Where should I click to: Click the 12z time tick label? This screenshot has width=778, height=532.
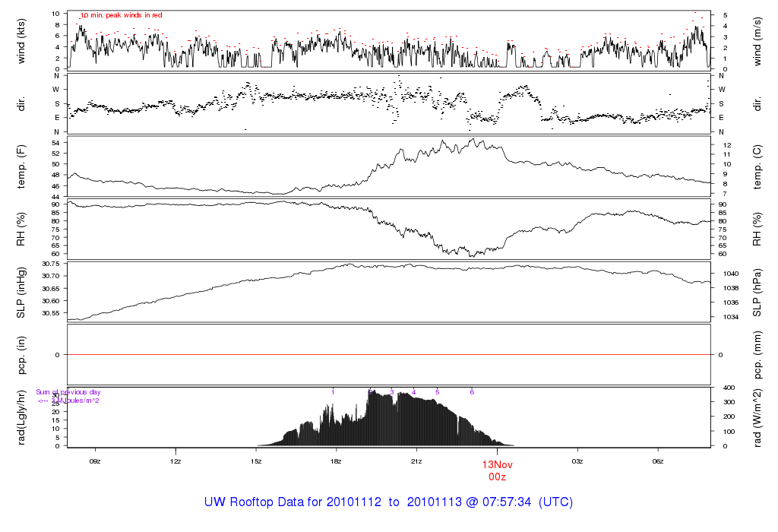[176, 461]
